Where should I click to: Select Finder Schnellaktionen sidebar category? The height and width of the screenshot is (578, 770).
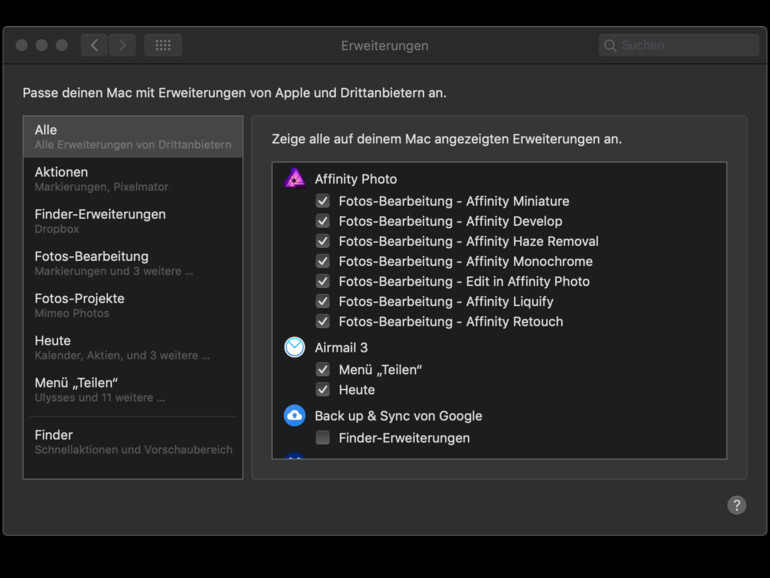[133, 442]
